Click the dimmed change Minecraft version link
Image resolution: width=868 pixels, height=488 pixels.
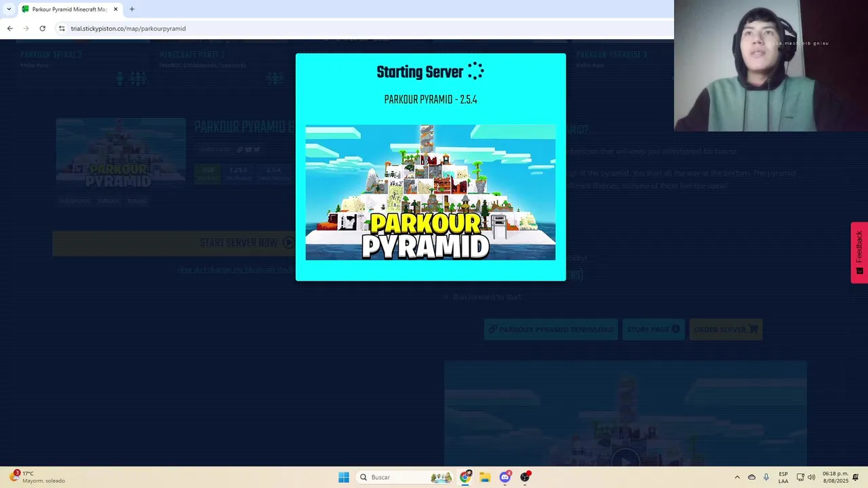(236, 270)
